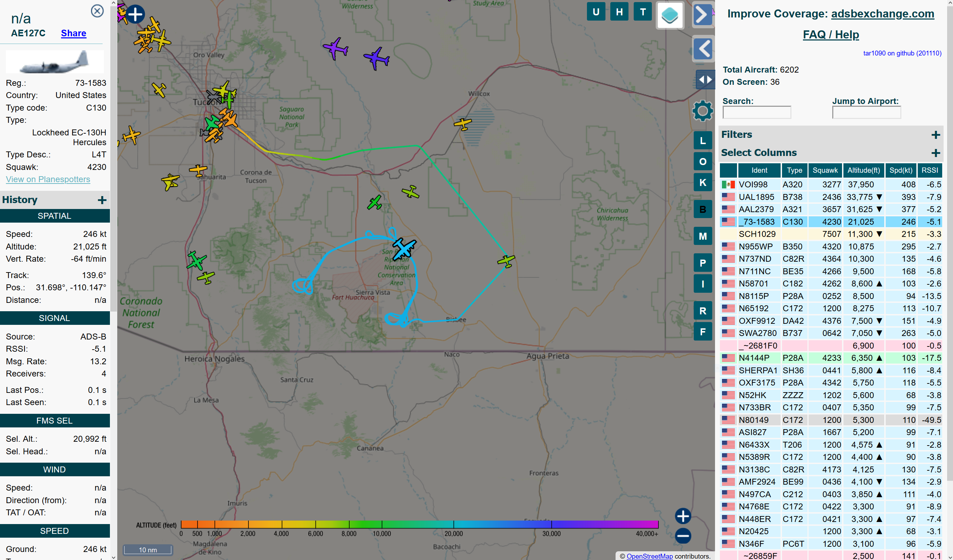The width and height of the screenshot is (953, 560).
Task: Click the SIGNAL section header
Action: (55, 318)
